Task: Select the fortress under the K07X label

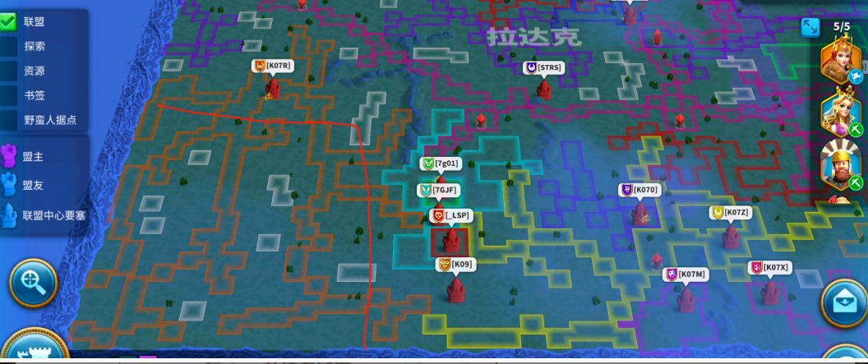Action: pyautogui.click(x=769, y=292)
